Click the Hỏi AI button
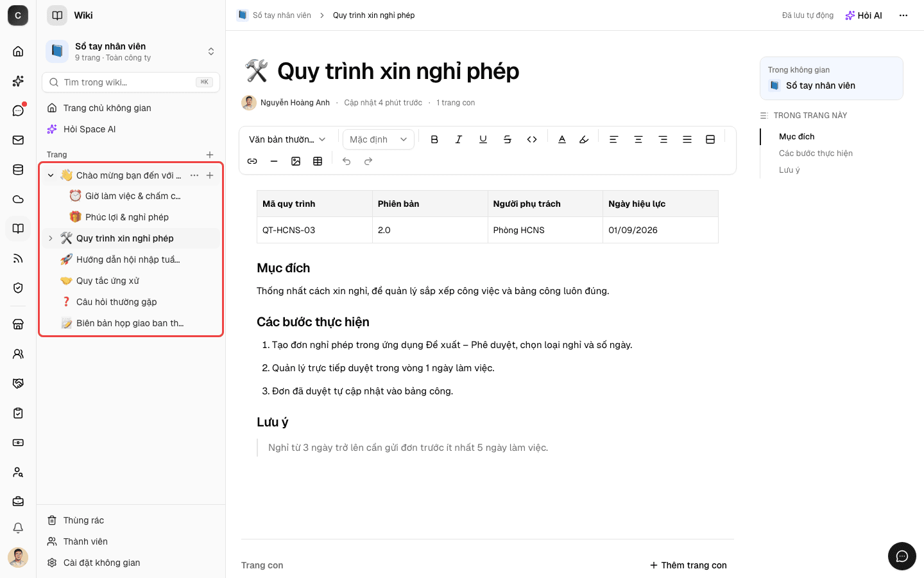The image size is (924, 578). click(x=864, y=15)
